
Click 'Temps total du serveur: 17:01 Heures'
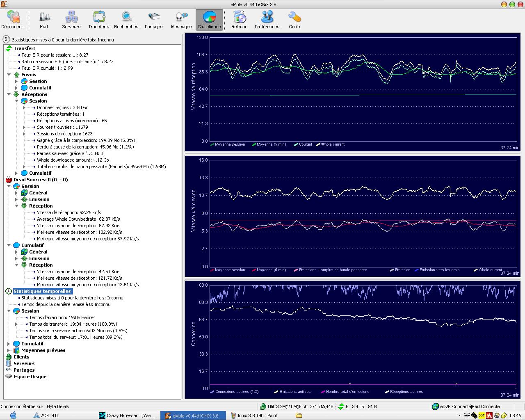coord(76,337)
